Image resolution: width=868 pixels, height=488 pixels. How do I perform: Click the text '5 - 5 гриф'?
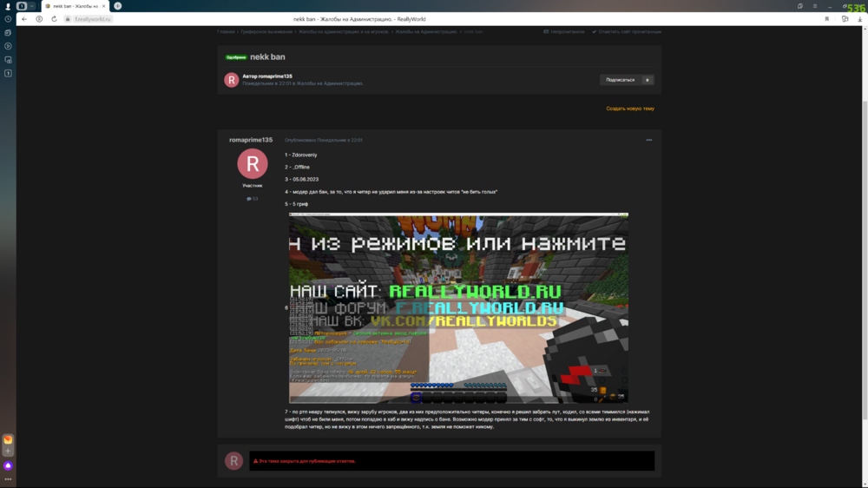[x=296, y=204]
